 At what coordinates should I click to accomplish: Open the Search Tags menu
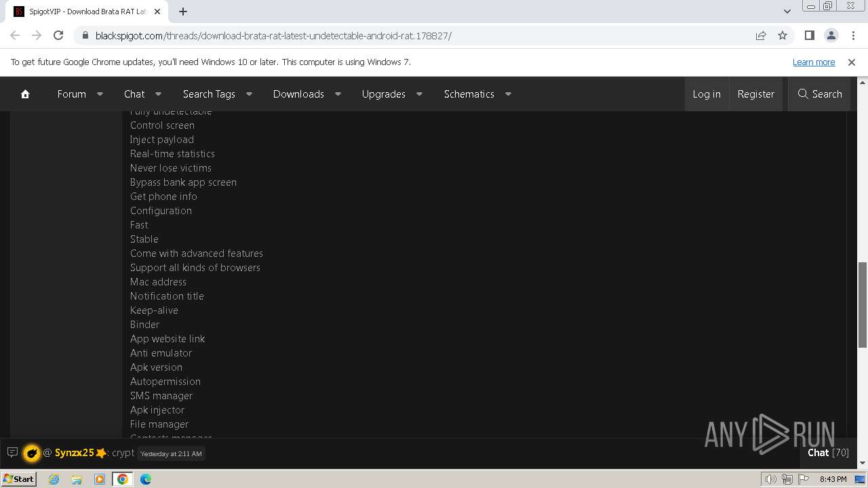pos(209,94)
